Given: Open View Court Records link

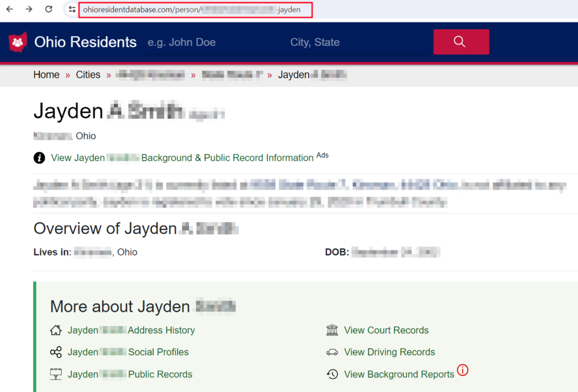Looking at the screenshot, I should 386,330.
